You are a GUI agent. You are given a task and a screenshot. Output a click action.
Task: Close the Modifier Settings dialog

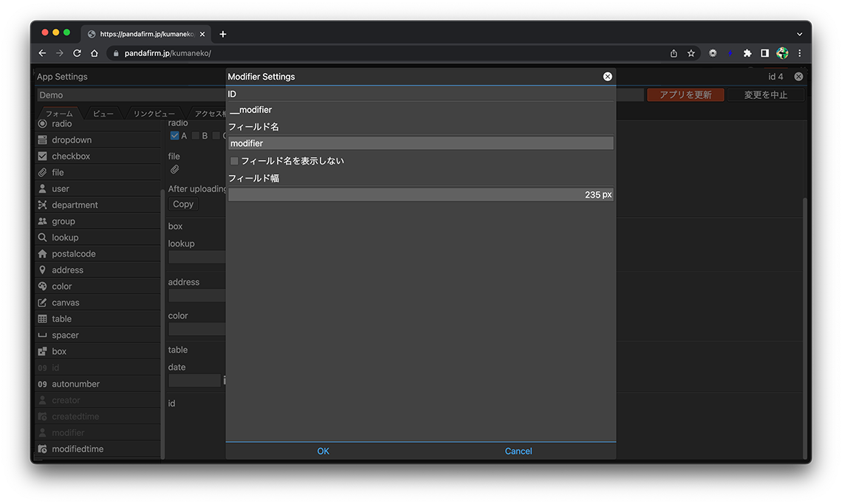pyautogui.click(x=607, y=77)
